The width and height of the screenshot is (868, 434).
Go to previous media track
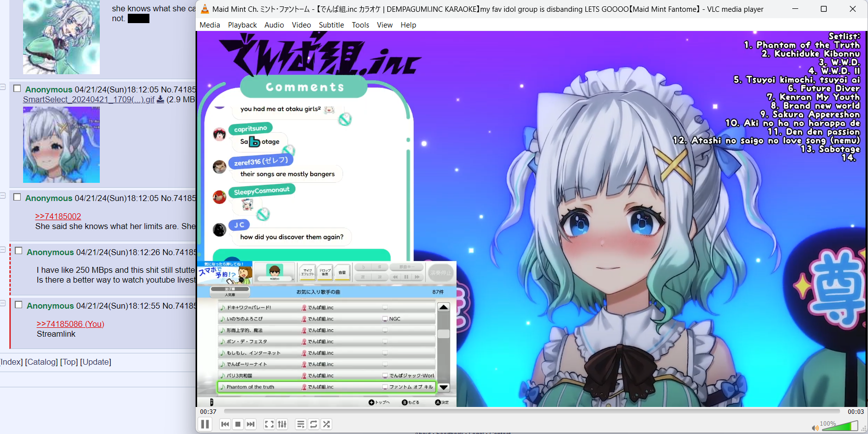(x=225, y=424)
